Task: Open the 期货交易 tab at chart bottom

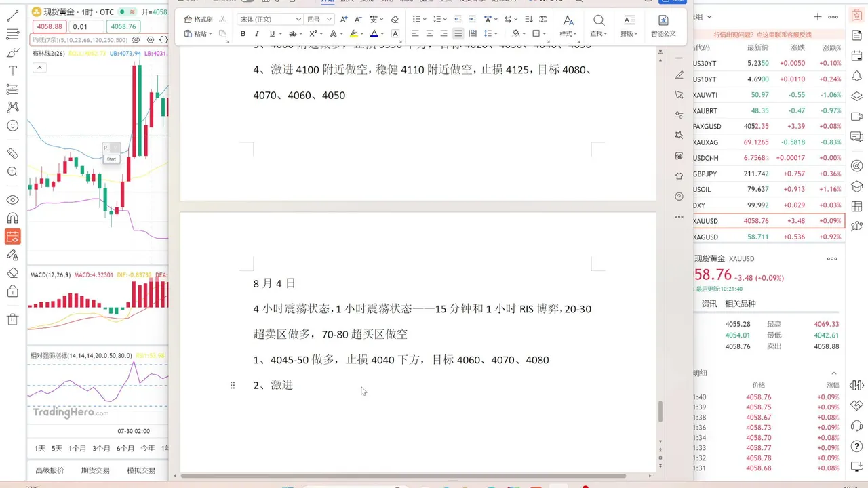Action: [x=95, y=470]
